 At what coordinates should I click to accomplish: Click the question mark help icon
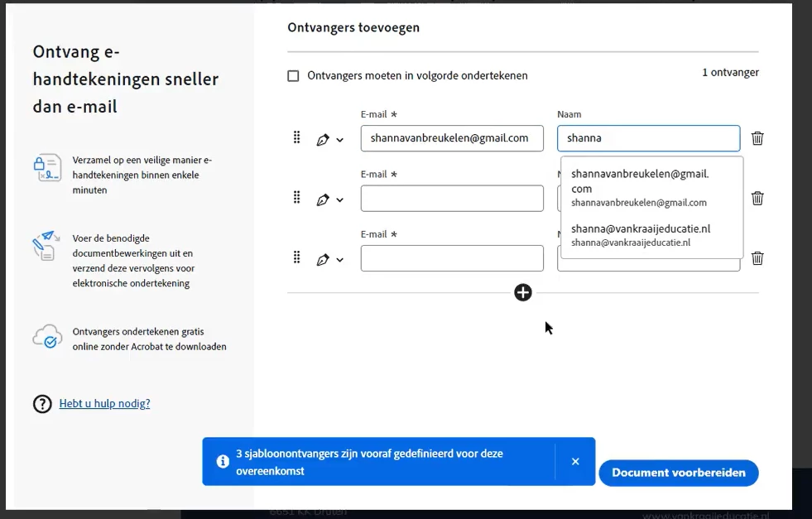tap(42, 404)
